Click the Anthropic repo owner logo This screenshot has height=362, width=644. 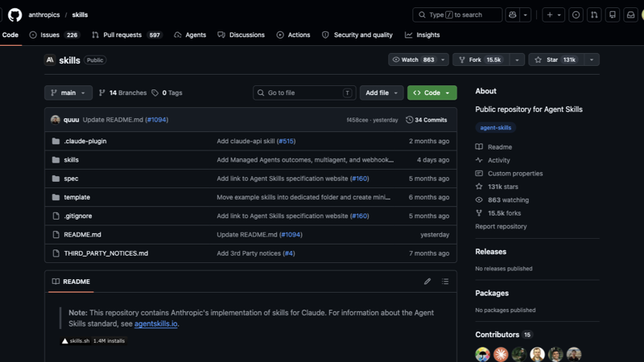click(50, 60)
